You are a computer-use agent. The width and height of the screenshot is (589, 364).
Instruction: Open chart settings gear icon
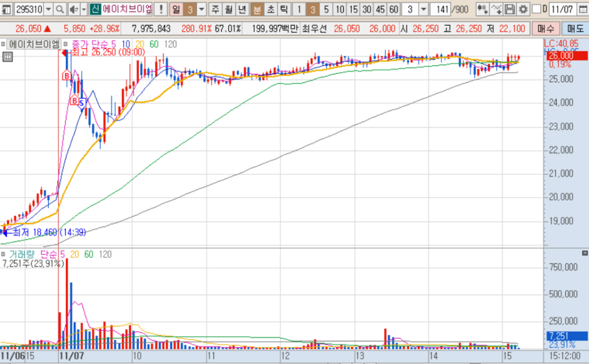click(x=523, y=9)
